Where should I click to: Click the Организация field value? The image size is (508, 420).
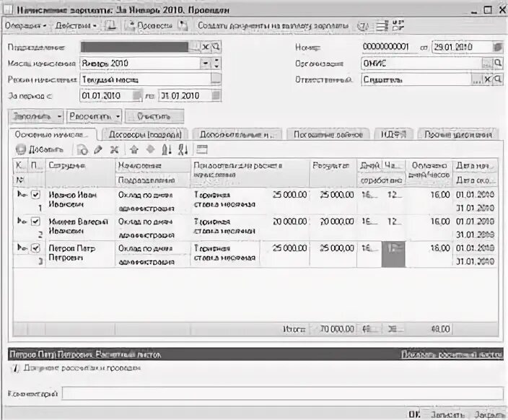click(x=421, y=64)
